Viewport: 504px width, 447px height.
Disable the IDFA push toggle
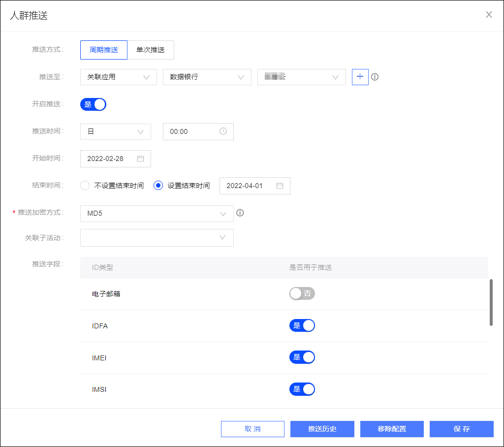tap(302, 325)
